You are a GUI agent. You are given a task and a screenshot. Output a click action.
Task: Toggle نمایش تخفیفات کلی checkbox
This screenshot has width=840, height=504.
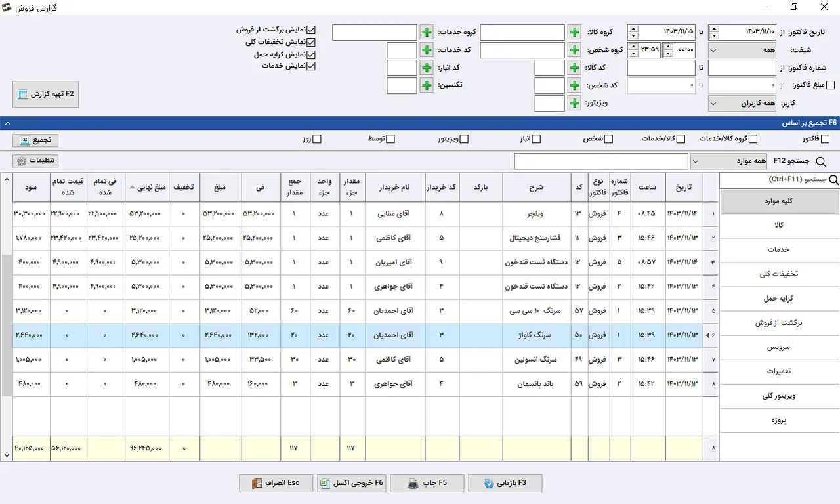311,42
